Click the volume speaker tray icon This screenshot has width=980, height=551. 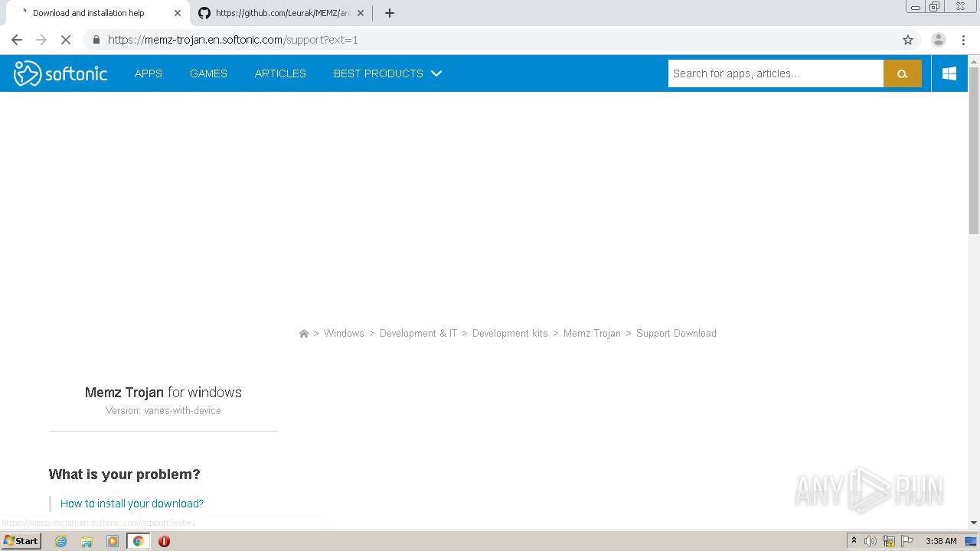coord(871,541)
